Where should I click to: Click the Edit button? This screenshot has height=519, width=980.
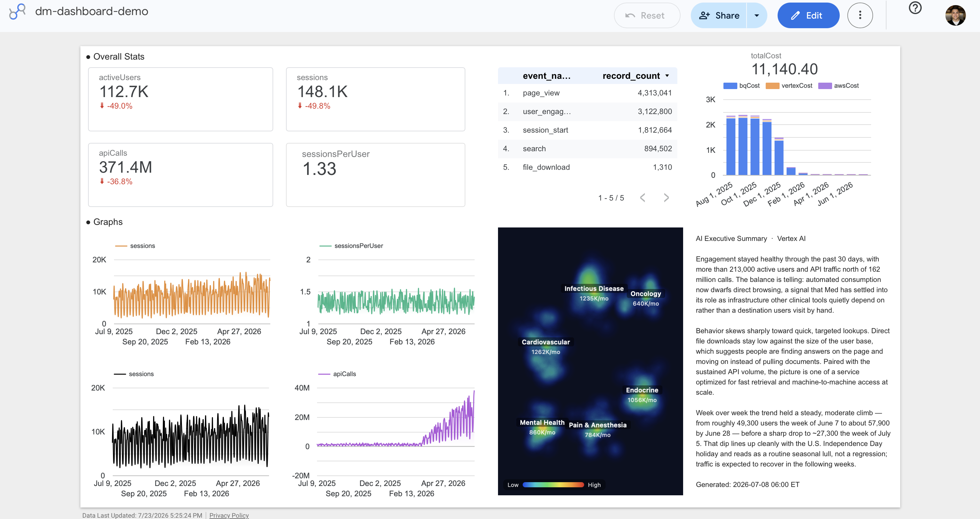click(808, 15)
